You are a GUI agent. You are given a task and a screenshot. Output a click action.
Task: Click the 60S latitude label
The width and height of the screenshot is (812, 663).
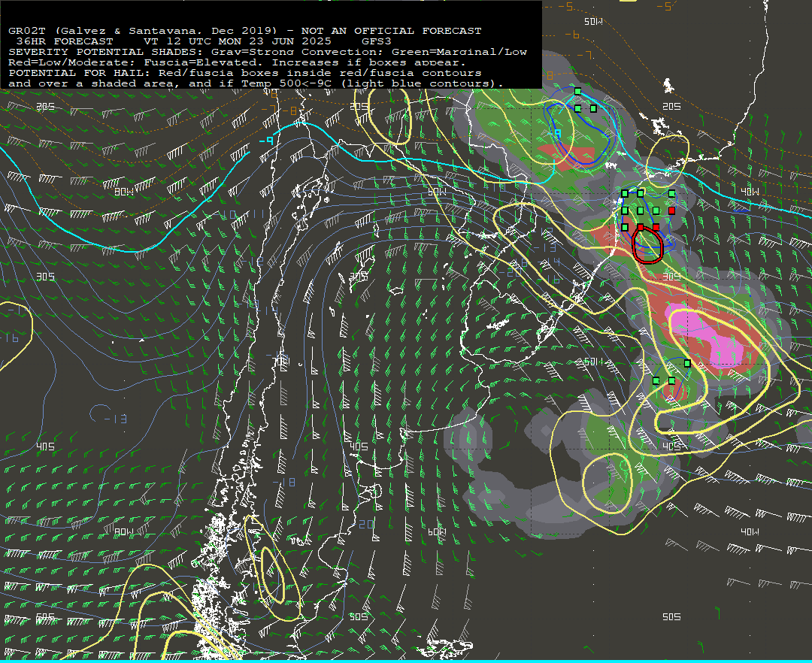pyautogui.click(x=44, y=616)
